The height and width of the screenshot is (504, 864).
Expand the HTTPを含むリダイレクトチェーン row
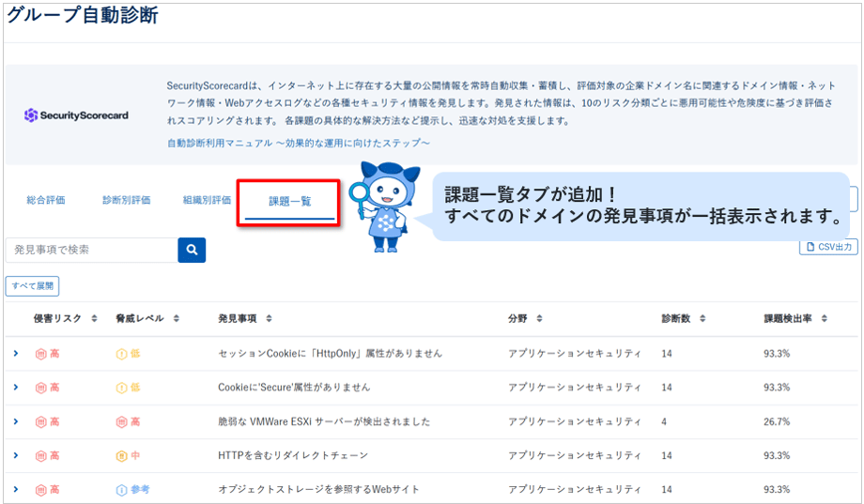point(15,455)
